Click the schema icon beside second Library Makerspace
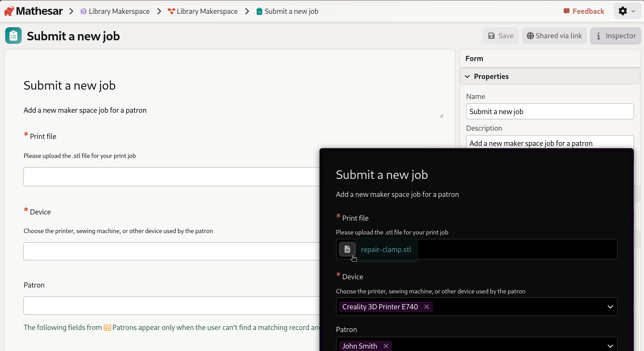The width and height of the screenshot is (644, 351). pos(171,11)
